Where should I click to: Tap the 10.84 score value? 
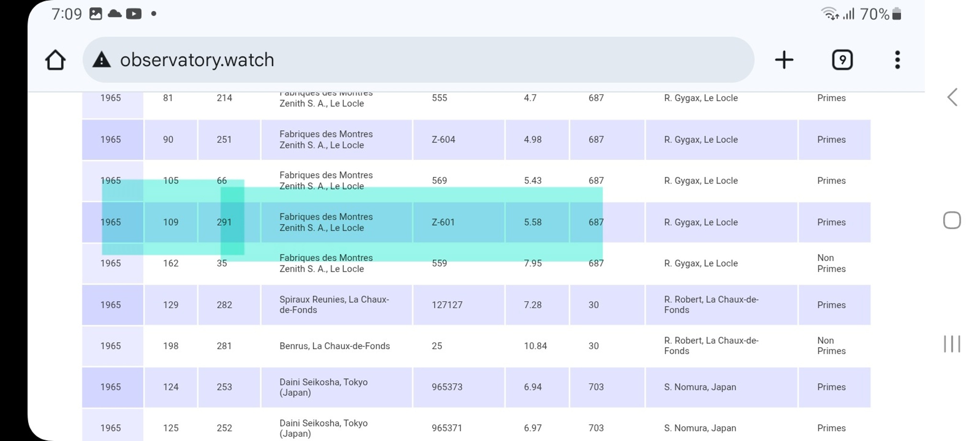coord(535,346)
